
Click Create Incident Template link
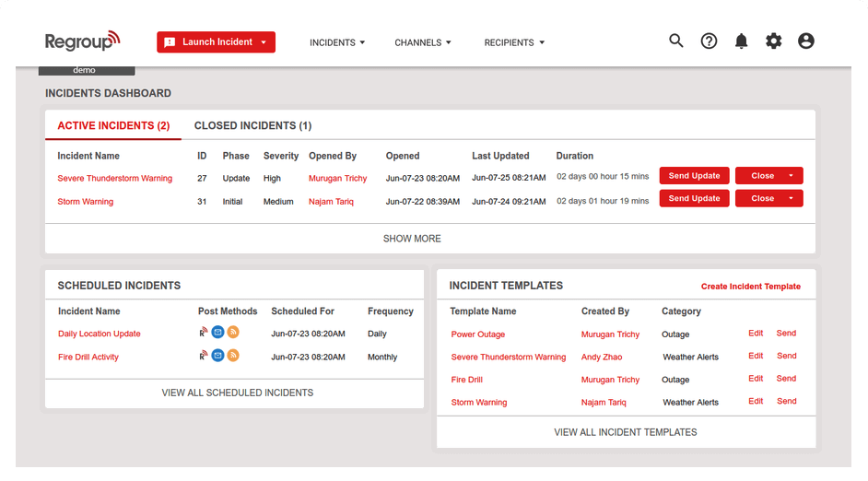click(x=750, y=287)
